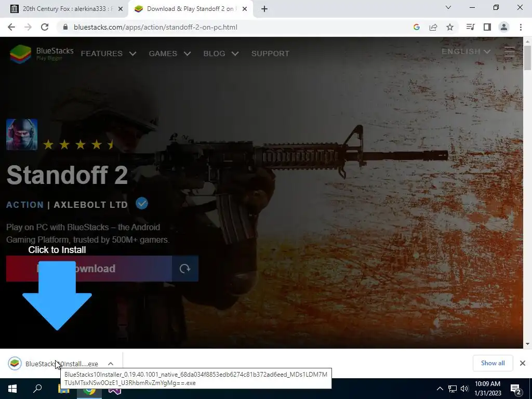Reload the BlueStacks page

[45, 27]
